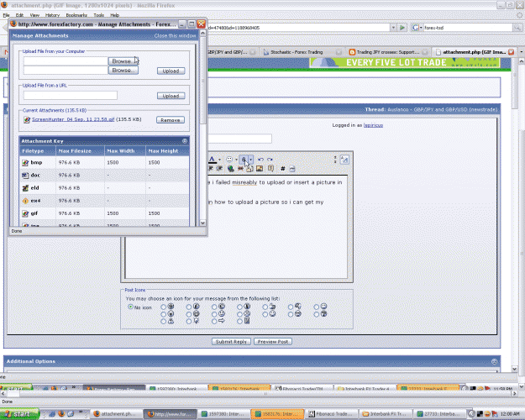Wrap selection in code tags (# icon)
The width and height of the screenshot is (525, 420).
(x=282, y=169)
